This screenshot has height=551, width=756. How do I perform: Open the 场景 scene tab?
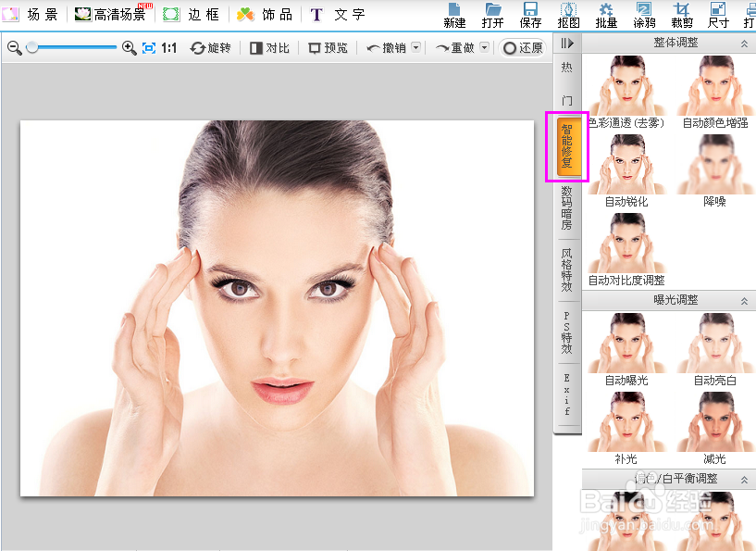pos(30,15)
